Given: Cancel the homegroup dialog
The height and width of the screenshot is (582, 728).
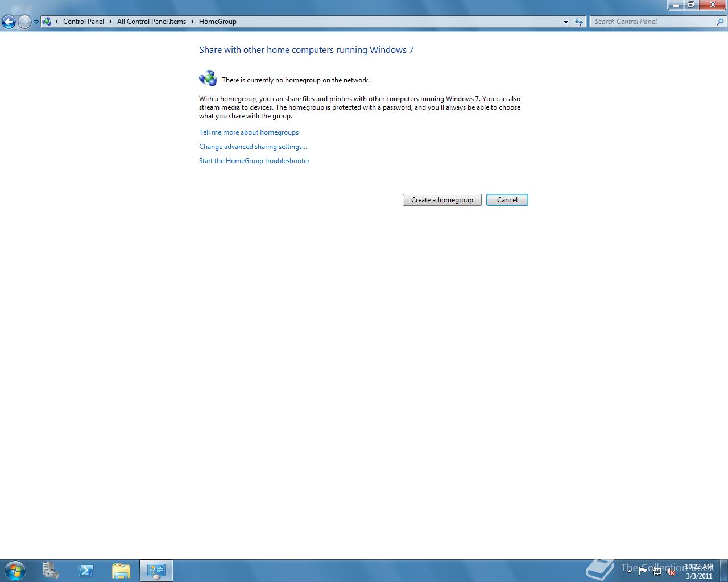Looking at the screenshot, I should pyautogui.click(x=507, y=200).
